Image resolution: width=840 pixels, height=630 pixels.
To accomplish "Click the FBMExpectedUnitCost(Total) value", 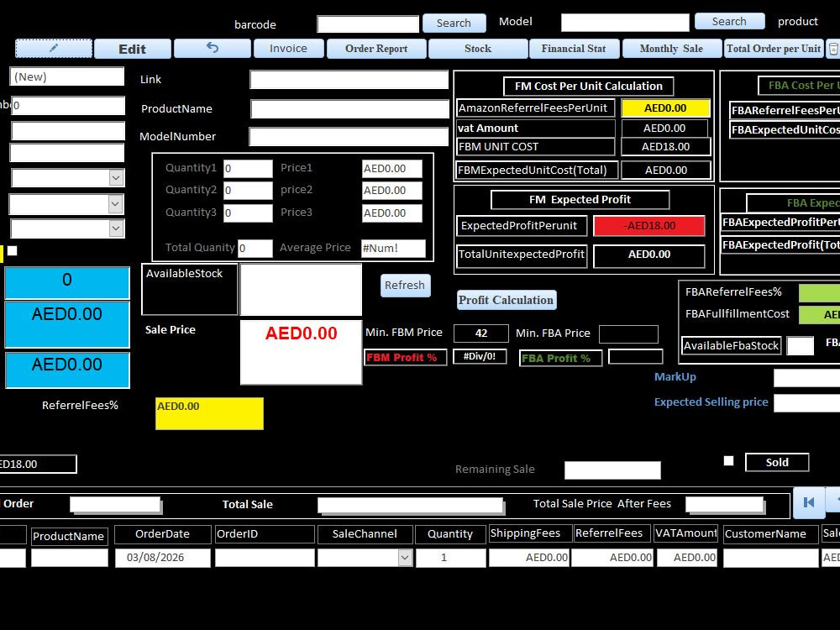I will coord(666,171).
